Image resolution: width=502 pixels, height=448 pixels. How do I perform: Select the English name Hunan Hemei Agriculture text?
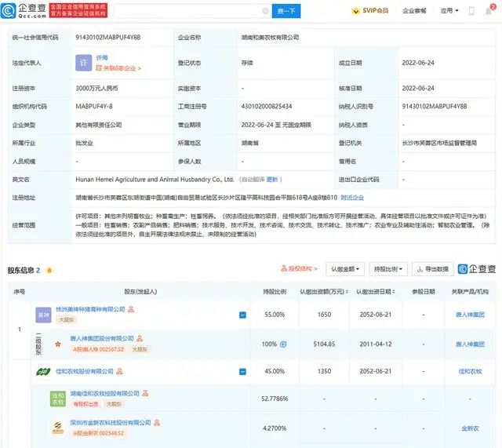pos(155,180)
